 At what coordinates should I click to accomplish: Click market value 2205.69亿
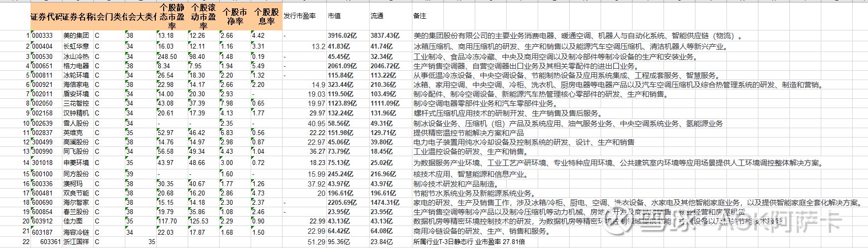[342, 202]
